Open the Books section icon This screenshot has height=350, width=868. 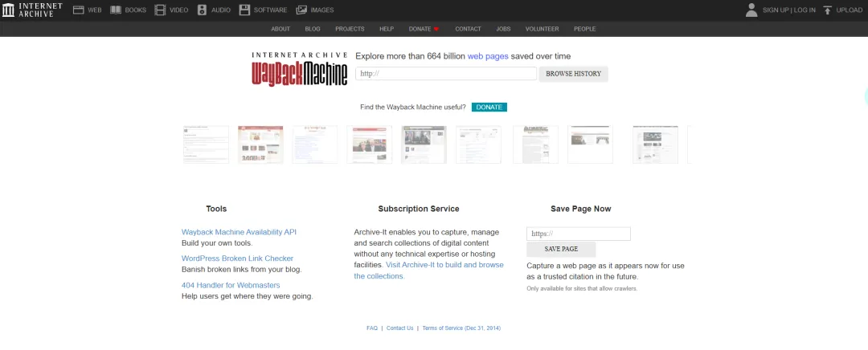point(116,10)
